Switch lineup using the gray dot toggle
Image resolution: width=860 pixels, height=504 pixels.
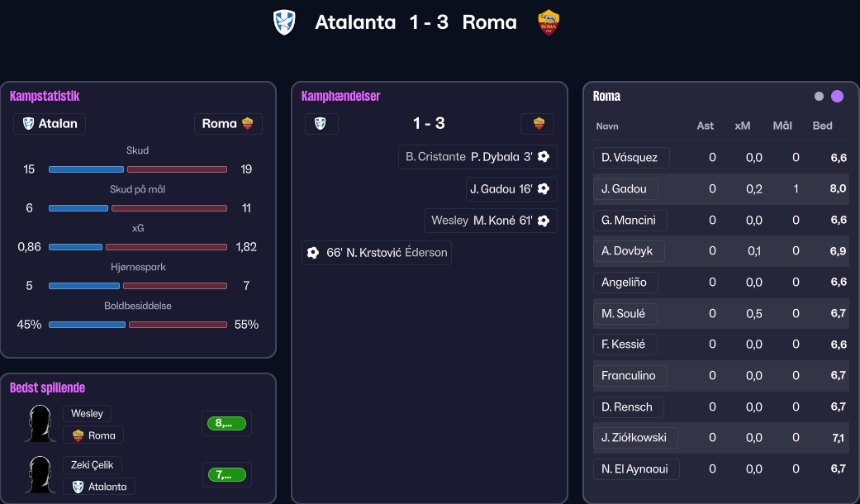[x=819, y=96]
